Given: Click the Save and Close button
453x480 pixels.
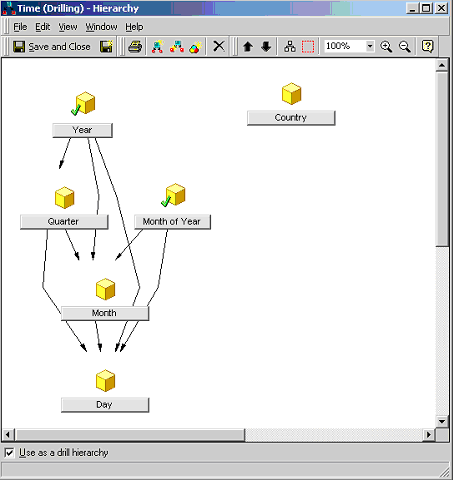Looking at the screenshot, I should pyautogui.click(x=52, y=47).
